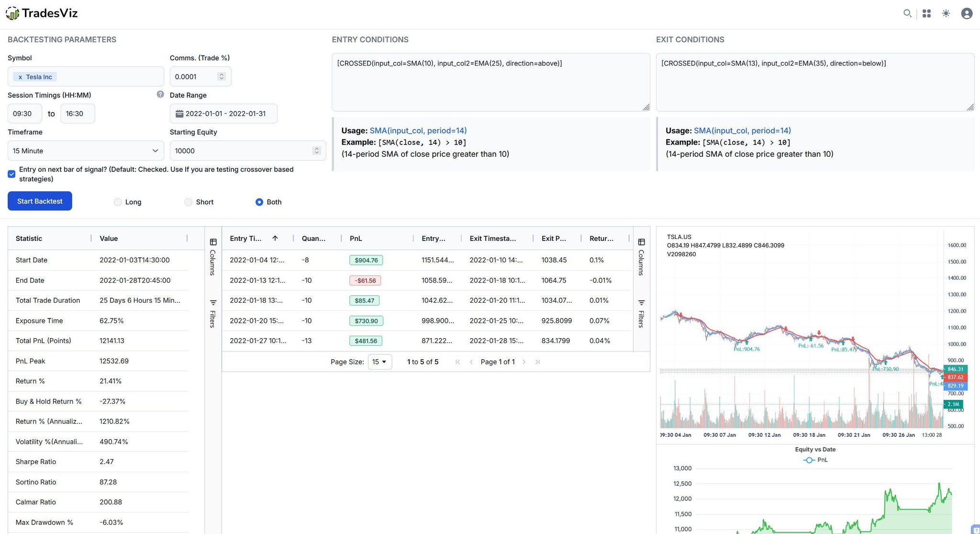Screen dimensions: 980x534
Task: Open the apps grid menu icon
Action: point(926,13)
